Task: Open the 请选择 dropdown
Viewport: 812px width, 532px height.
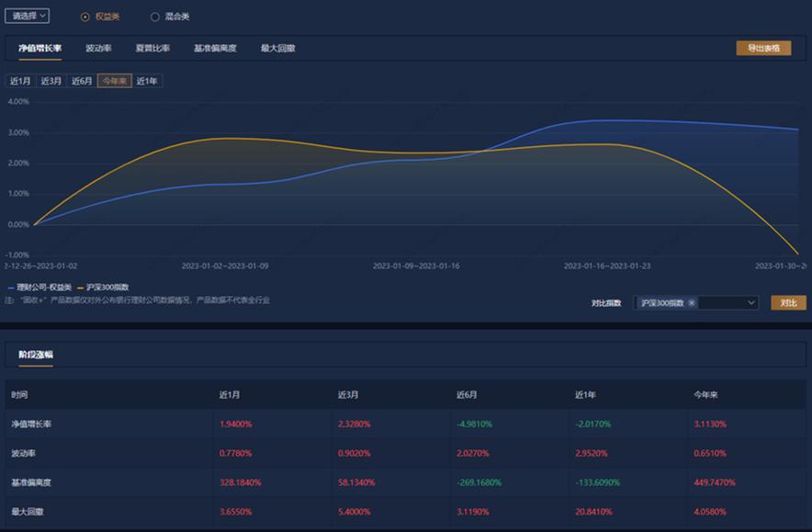Action: point(27,16)
